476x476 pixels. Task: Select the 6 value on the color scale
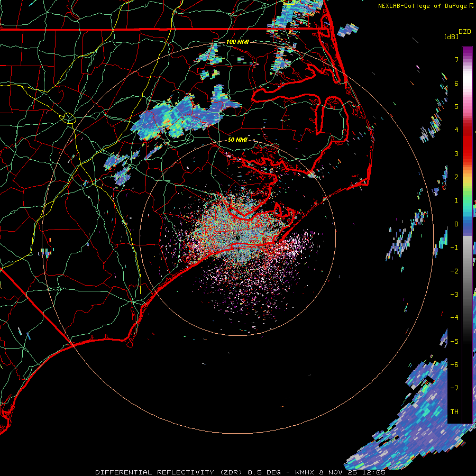click(x=456, y=83)
